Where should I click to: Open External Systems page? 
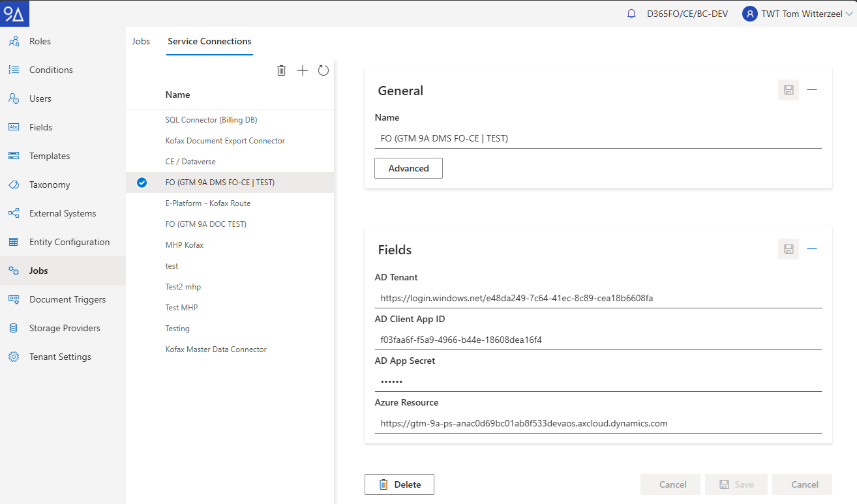click(63, 213)
